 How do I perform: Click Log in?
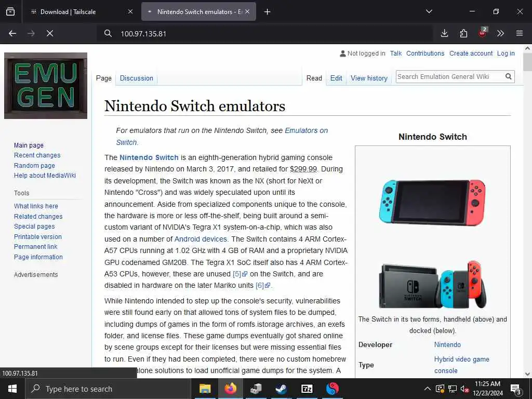[506, 54]
